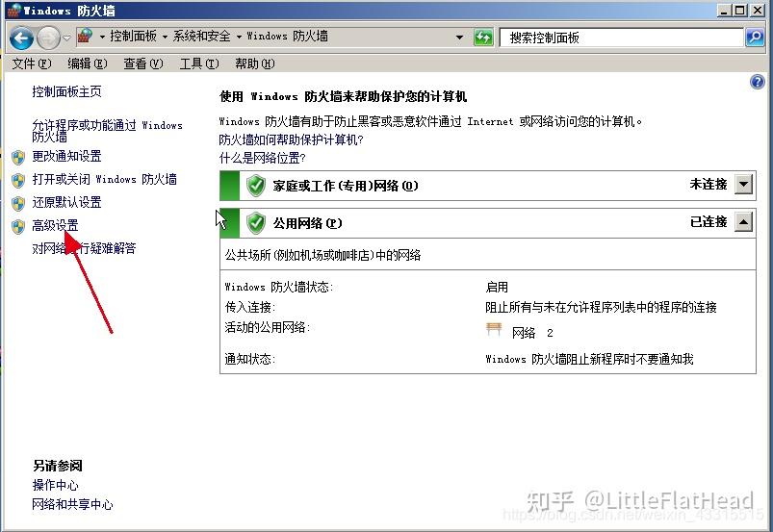
Task: Click the green shield icon for 公用网络
Action: point(256,223)
